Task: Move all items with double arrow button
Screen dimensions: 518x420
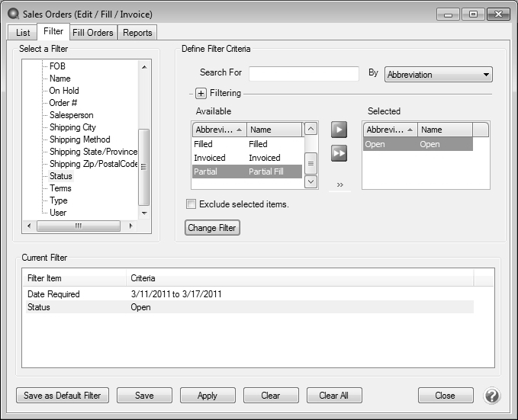Action: 339,154
